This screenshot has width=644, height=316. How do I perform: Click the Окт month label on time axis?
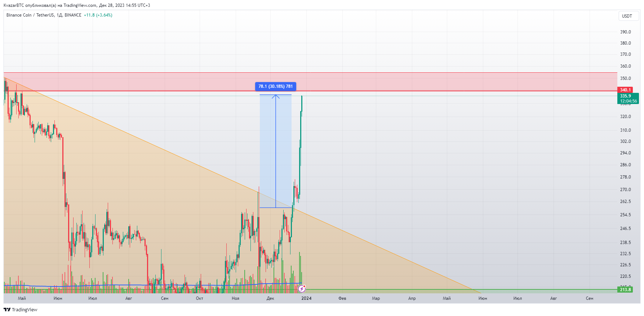pos(199,298)
